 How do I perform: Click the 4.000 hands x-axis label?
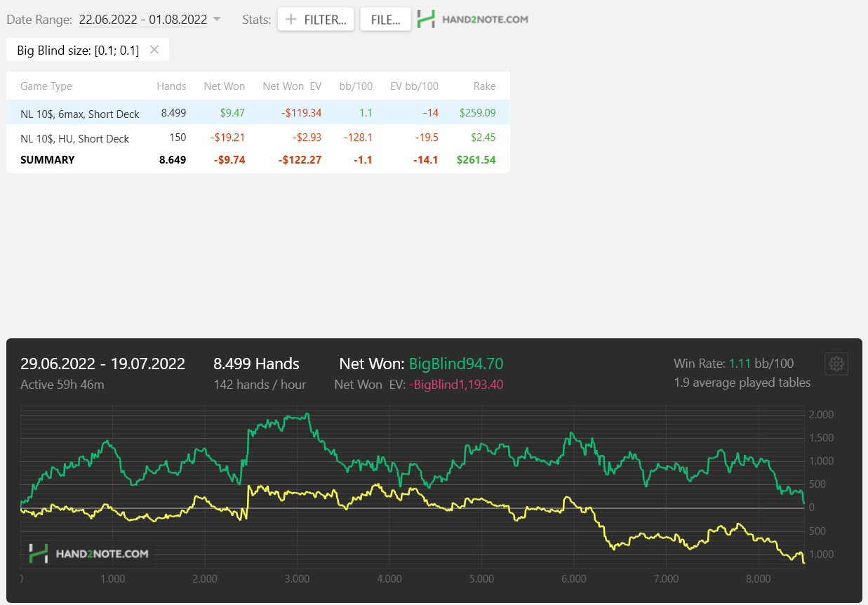point(389,579)
